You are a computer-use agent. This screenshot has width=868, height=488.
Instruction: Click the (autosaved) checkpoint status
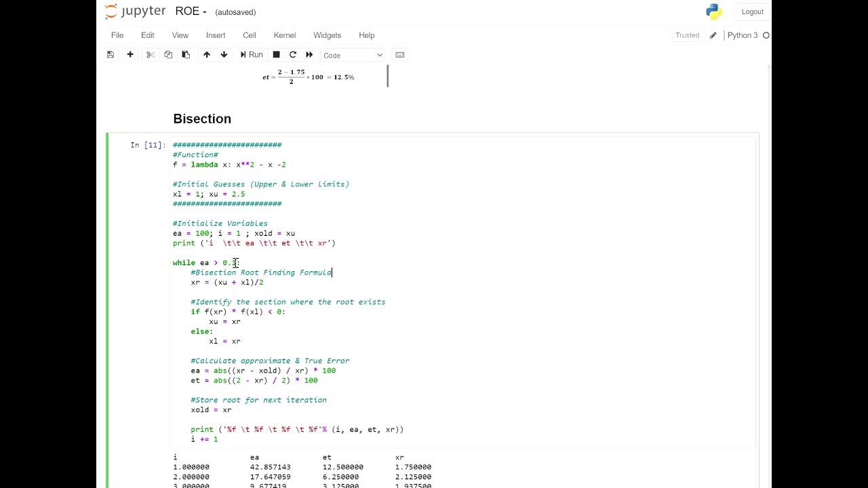[235, 12]
